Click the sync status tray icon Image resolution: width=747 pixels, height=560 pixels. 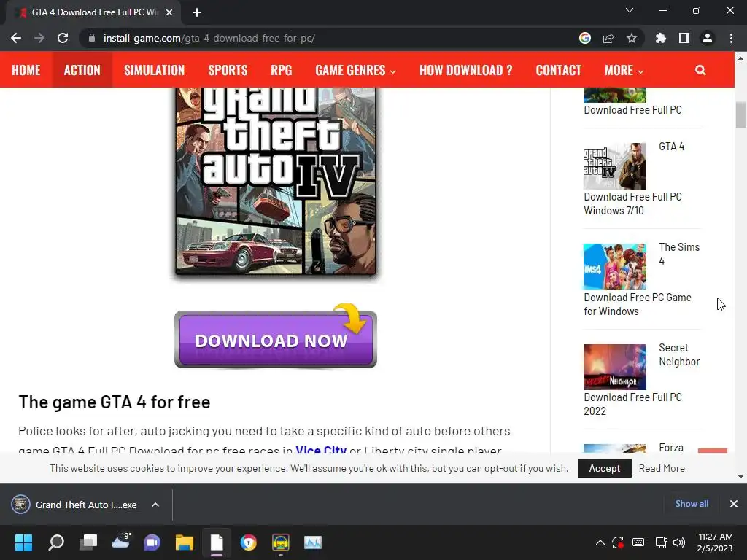point(618,542)
